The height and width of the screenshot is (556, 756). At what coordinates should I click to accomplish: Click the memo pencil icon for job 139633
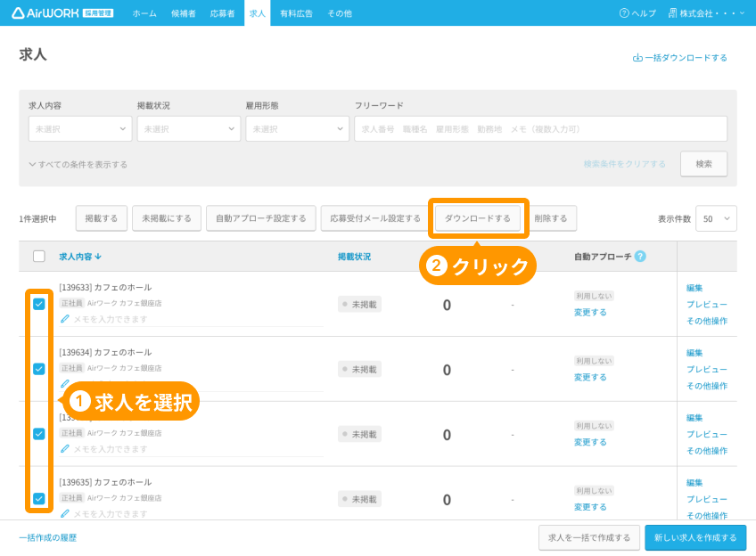[x=64, y=319]
